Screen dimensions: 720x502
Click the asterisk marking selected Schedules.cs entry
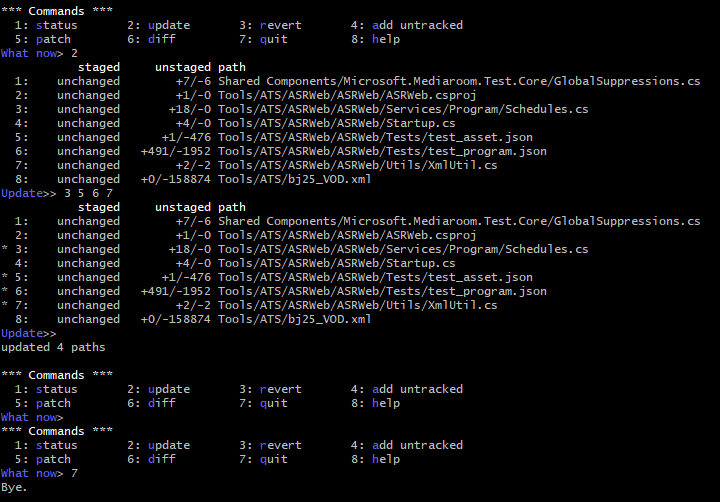(x=5, y=250)
